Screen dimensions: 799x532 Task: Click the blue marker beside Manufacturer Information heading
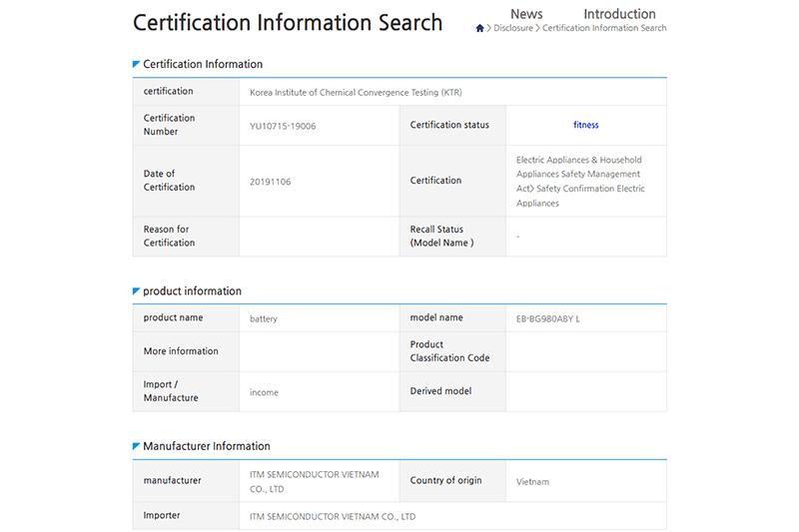(x=136, y=446)
